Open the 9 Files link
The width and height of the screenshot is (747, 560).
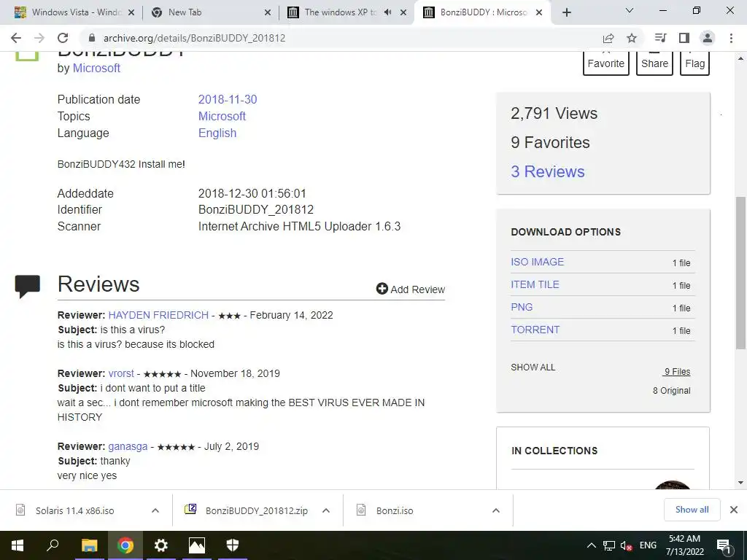coord(676,372)
